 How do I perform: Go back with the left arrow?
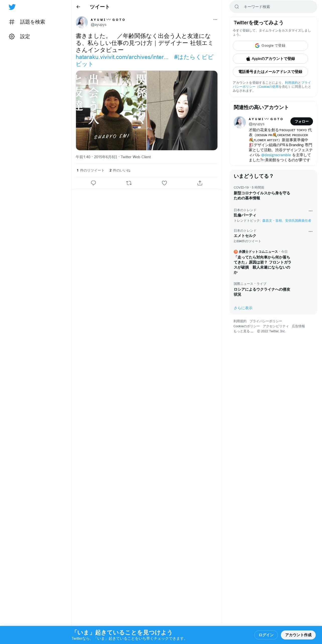click(x=78, y=7)
